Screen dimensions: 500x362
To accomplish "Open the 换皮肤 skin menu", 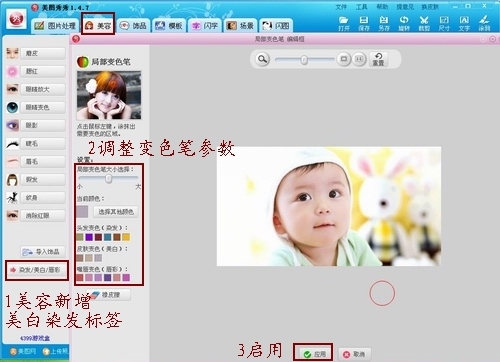I will 430,7.
